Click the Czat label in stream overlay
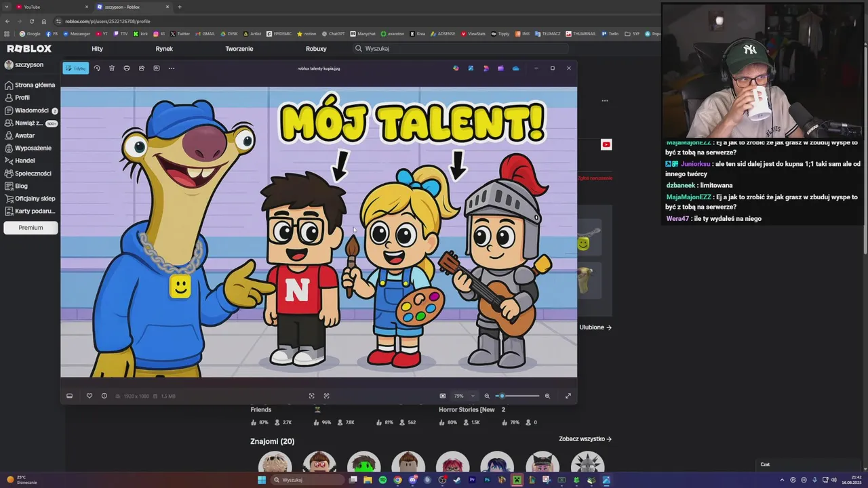 765,464
